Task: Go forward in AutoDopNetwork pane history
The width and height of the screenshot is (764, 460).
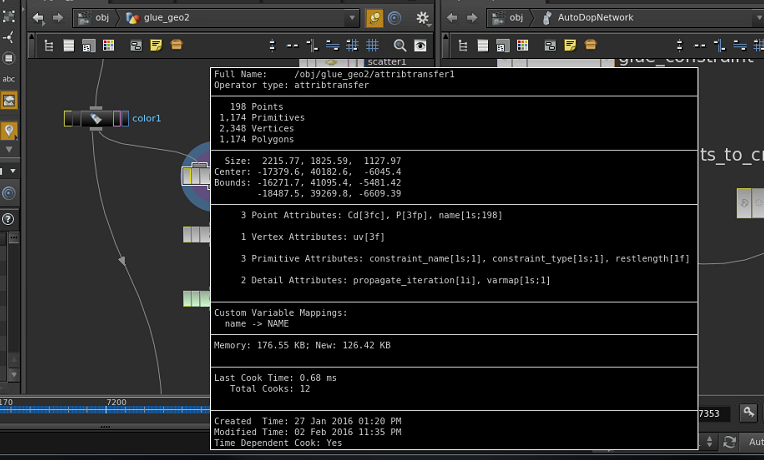Action: click(x=472, y=18)
